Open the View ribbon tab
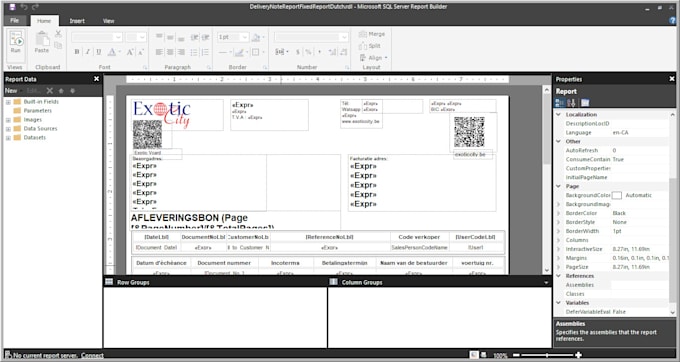Screen dimensions: 680x362 coord(108,21)
